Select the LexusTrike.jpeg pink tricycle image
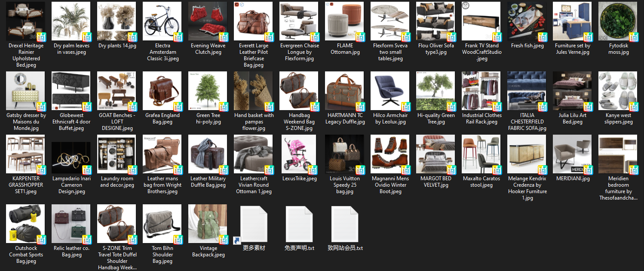The width and height of the screenshot is (644, 271). (x=299, y=154)
